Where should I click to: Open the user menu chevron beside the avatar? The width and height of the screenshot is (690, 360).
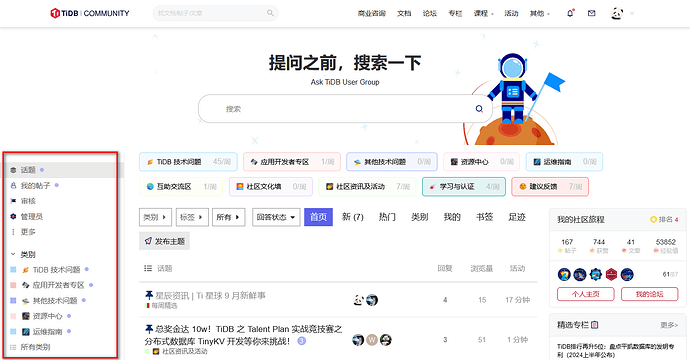632,14
